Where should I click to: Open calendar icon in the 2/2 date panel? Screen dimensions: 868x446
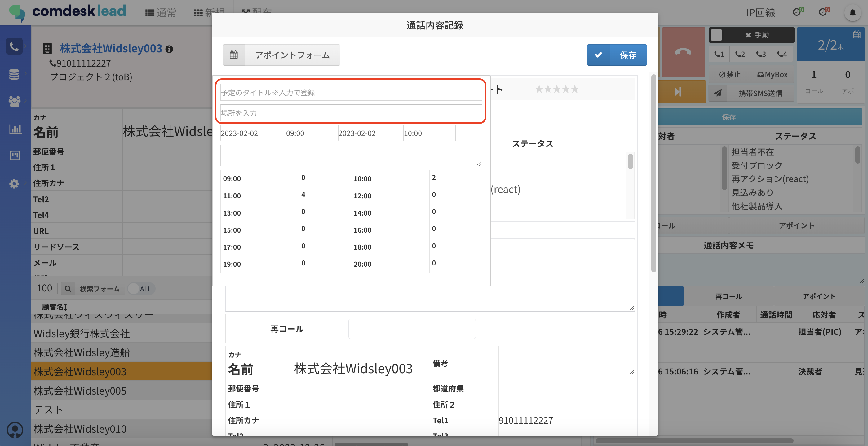pyautogui.click(x=857, y=34)
